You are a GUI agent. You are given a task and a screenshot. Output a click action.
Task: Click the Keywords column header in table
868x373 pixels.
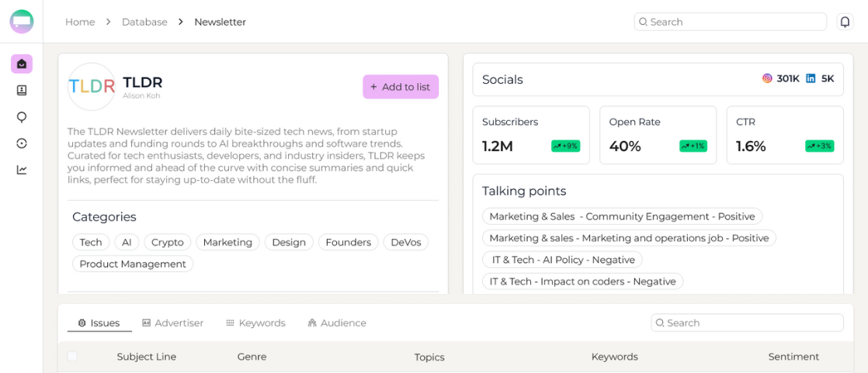pos(614,357)
